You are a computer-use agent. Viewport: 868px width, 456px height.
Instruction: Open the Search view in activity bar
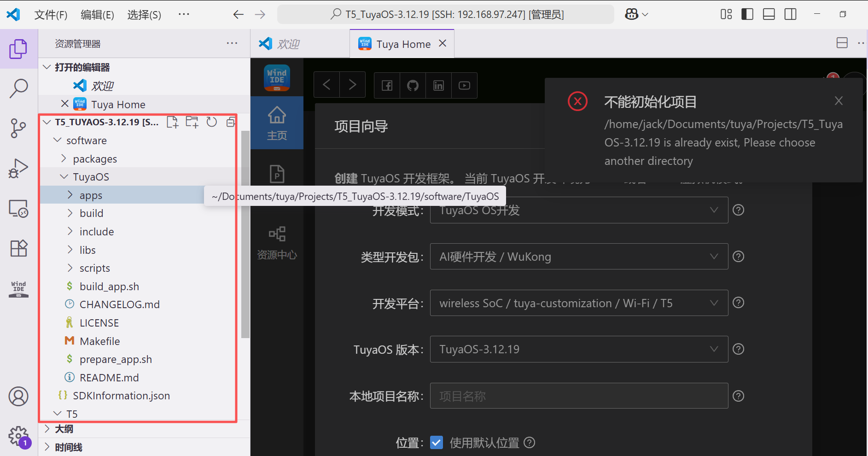tap(18, 88)
